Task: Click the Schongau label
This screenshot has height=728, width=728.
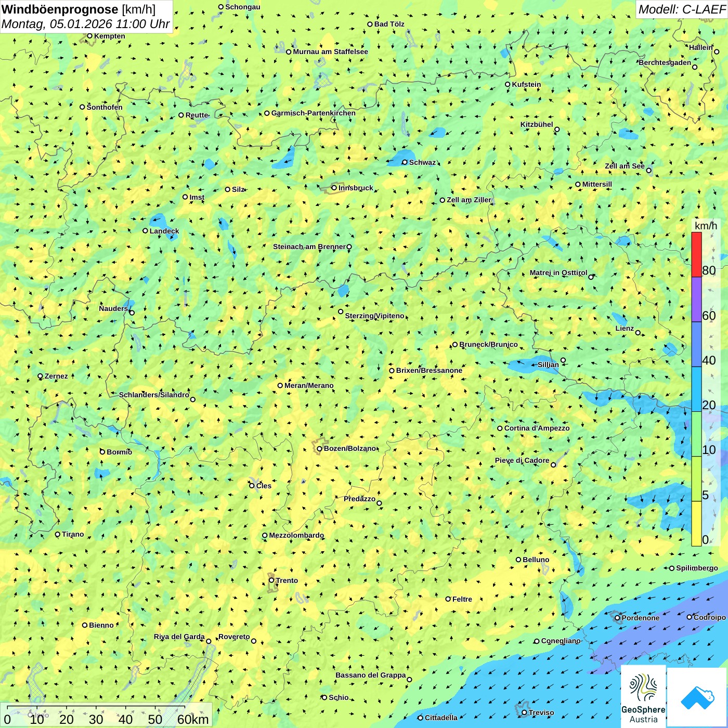Action: (x=243, y=7)
